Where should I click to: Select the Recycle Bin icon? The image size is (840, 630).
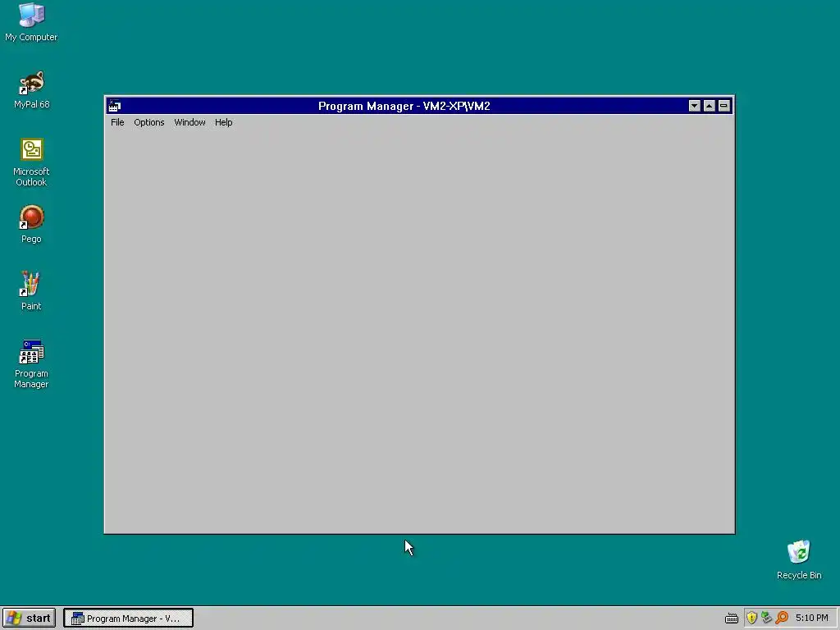799,559
